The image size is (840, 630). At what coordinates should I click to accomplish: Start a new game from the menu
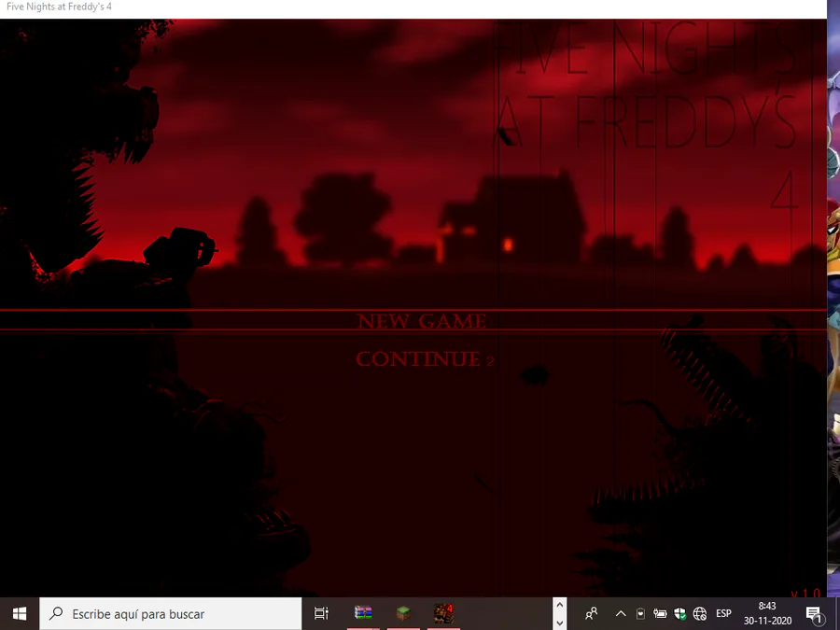point(422,321)
